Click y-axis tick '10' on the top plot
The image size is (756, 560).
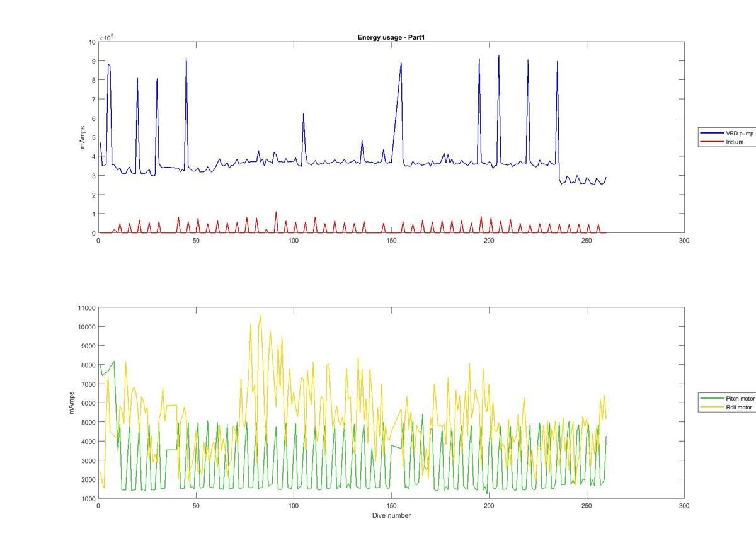pyautogui.click(x=92, y=42)
